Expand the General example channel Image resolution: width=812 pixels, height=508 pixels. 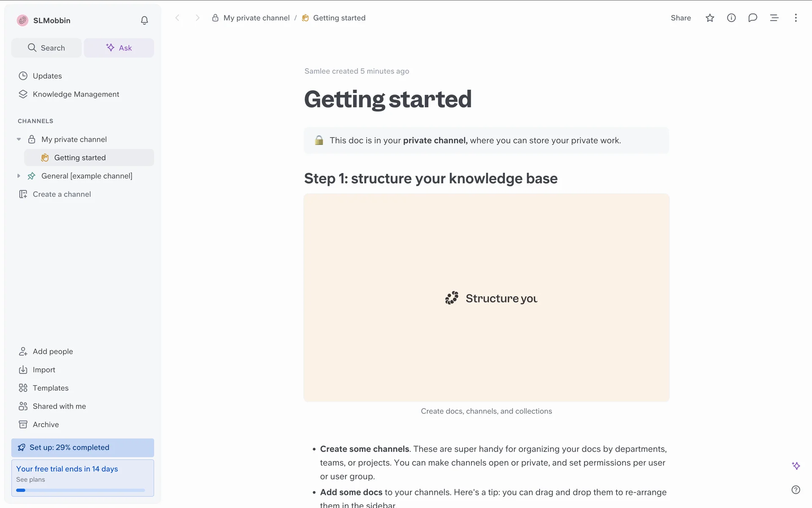(x=19, y=176)
